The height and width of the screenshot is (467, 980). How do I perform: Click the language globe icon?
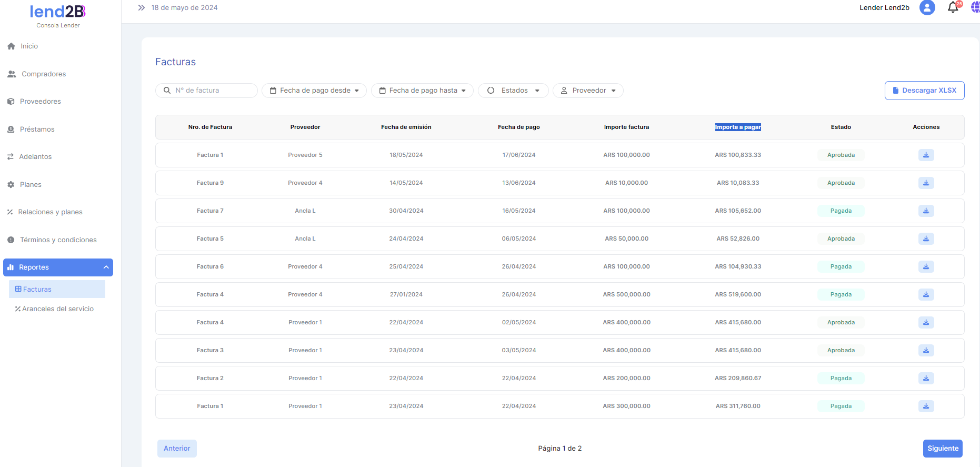click(x=975, y=8)
